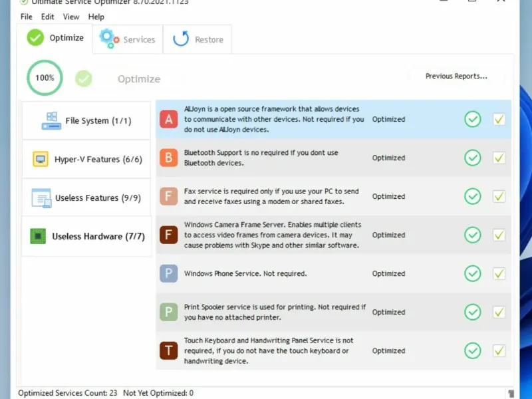Screen dimensions: 532x399
Task: Click the Useless Hardware chip icon
Action: point(38,236)
